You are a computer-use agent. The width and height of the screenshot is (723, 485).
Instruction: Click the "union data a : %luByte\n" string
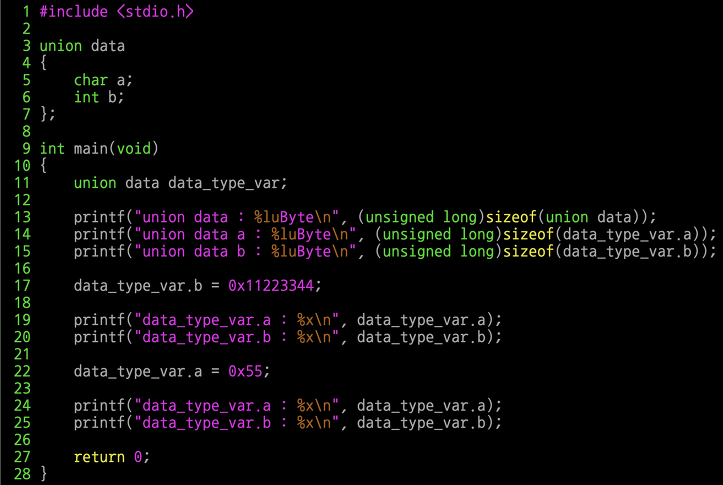[245, 234]
